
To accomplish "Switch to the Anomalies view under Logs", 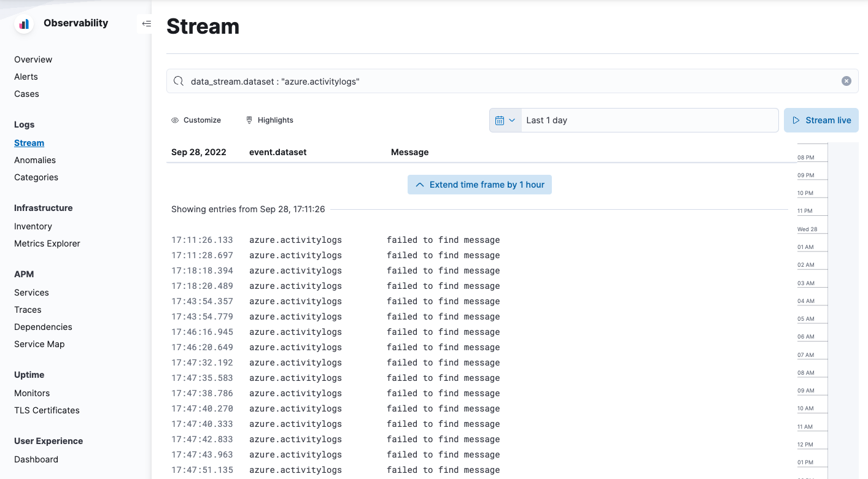I will [x=34, y=159].
